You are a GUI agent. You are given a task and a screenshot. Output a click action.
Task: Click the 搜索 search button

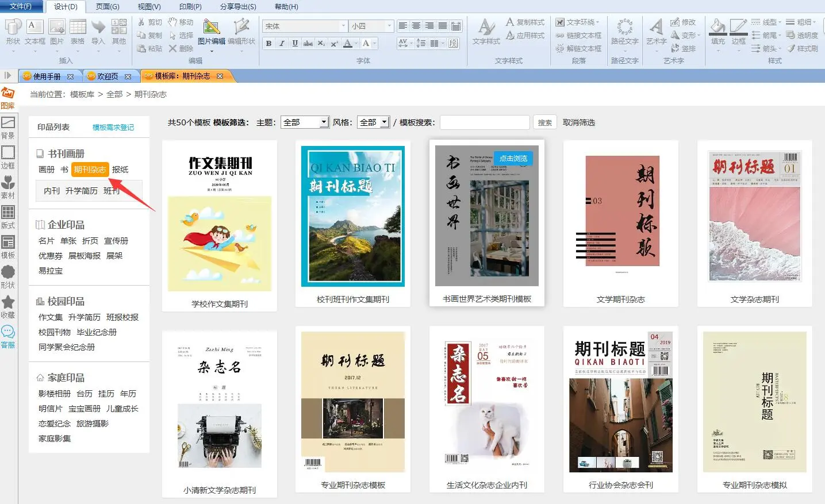pyautogui.click(x=544, y=122)
